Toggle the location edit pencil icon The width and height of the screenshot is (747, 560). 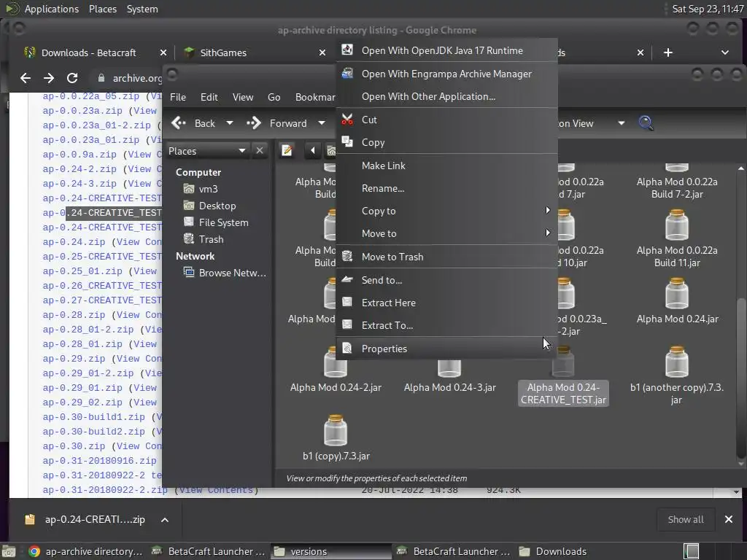(287, 150)
